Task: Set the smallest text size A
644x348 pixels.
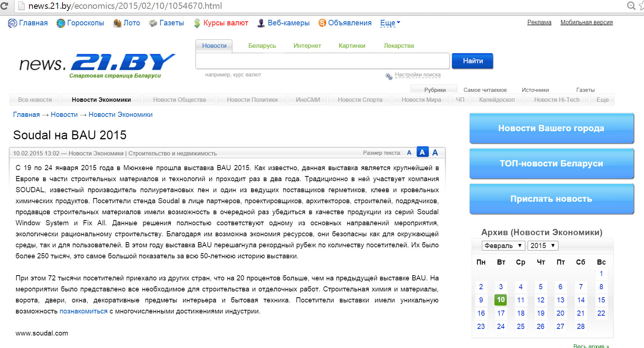Action: tap(409, 153)
